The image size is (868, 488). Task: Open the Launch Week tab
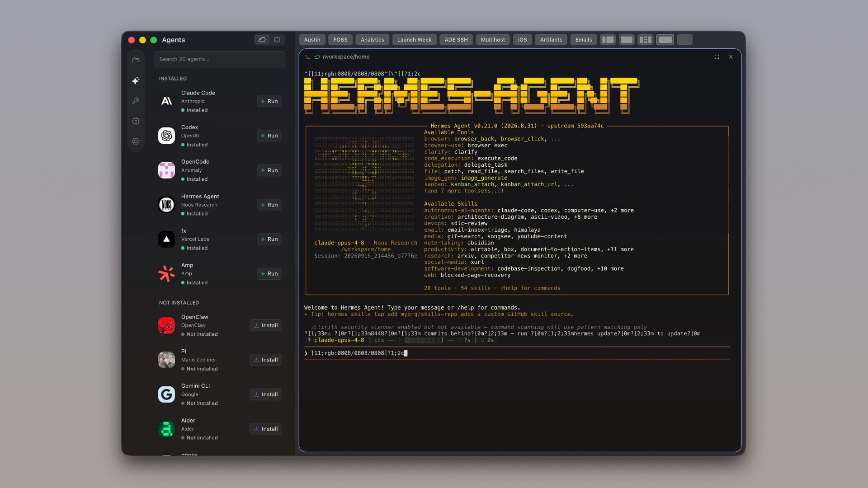pyautogui.click(x=414, y=40)
